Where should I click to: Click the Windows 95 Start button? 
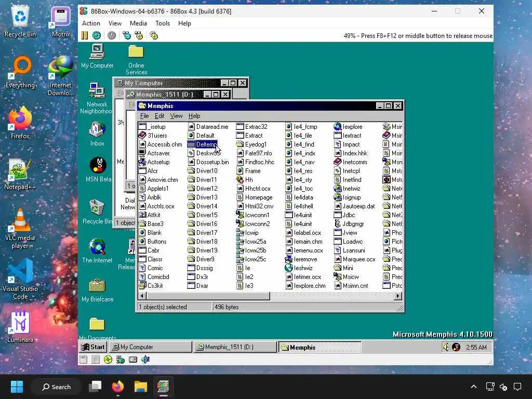click(93, 347)
